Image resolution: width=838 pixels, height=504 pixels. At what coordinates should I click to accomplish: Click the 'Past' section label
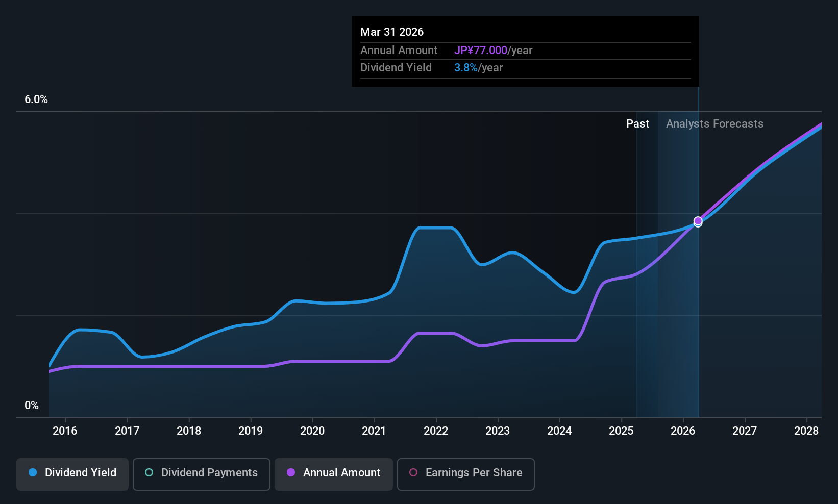coord(638,124)
